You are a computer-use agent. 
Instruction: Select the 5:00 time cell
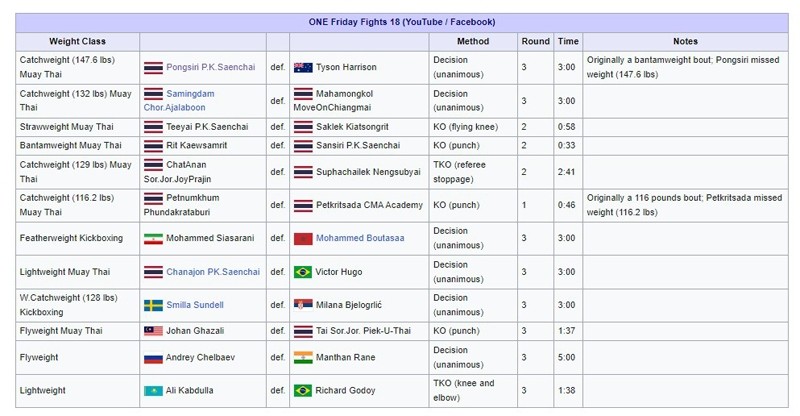566,357
